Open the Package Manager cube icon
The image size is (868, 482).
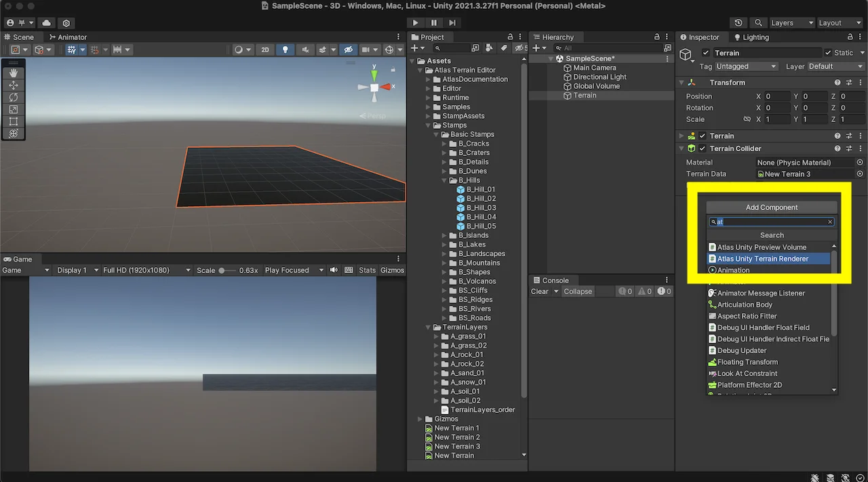click(x=66, y=23)
